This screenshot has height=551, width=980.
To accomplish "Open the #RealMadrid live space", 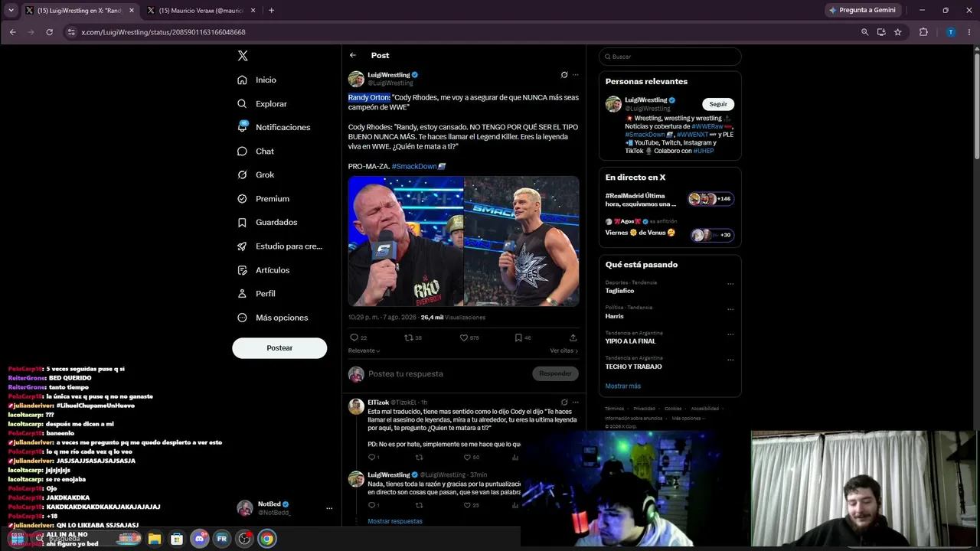I will coord(669,200).
